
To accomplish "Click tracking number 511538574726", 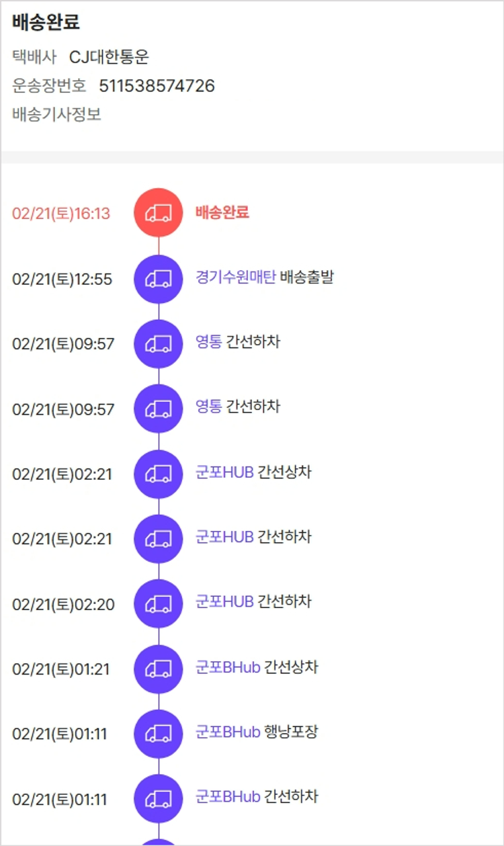I will (x=157, y=86).
